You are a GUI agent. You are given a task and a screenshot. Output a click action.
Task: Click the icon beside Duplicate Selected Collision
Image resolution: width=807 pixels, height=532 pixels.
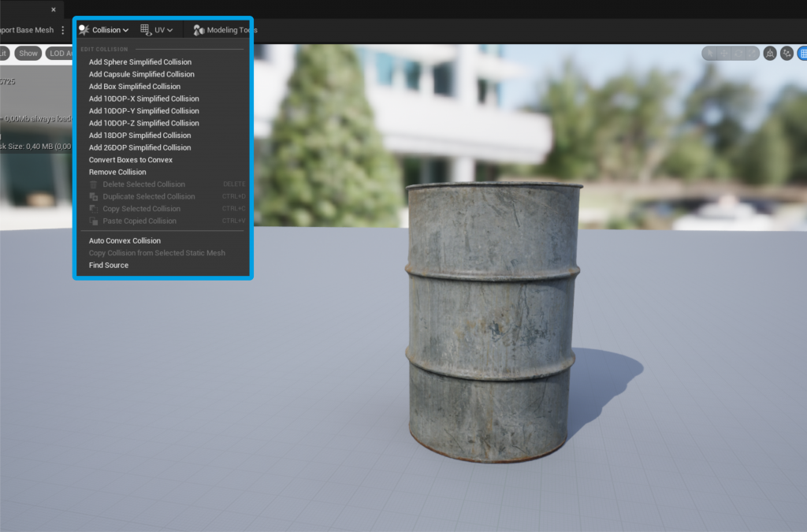coord(93,196)
